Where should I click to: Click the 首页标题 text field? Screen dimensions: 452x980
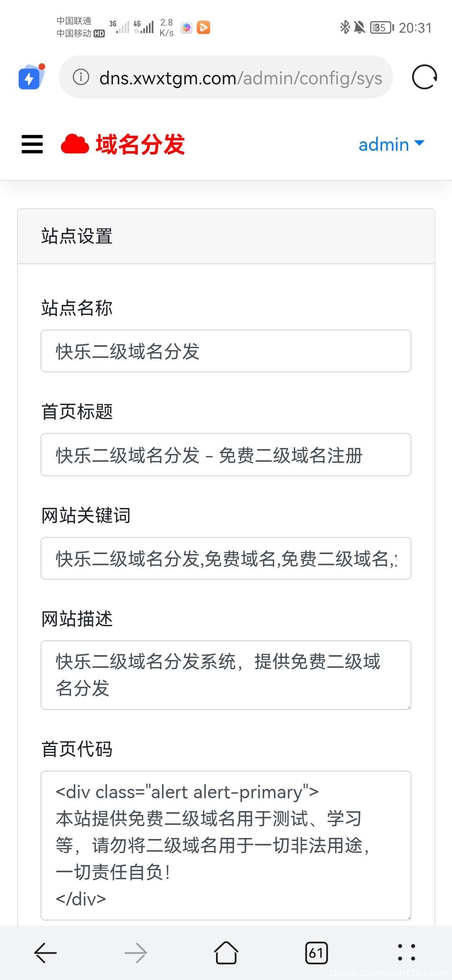[x=225, y=455]
